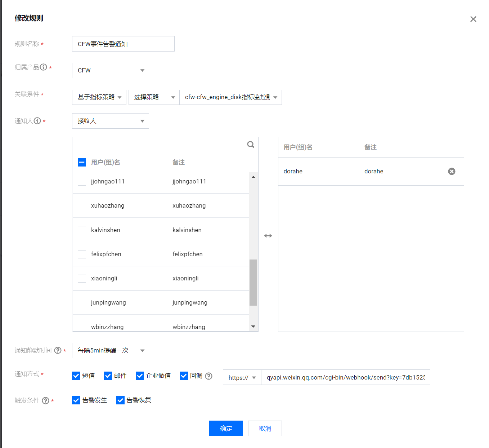This screenshot has height=448, width=489.
Task: Remove dorahe using the delete icon
Action: pyautogui.click(x=452, y=172)
